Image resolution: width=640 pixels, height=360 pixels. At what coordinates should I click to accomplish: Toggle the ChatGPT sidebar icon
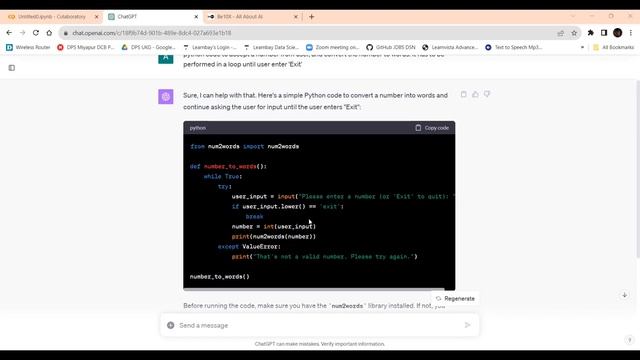(12, 68)
